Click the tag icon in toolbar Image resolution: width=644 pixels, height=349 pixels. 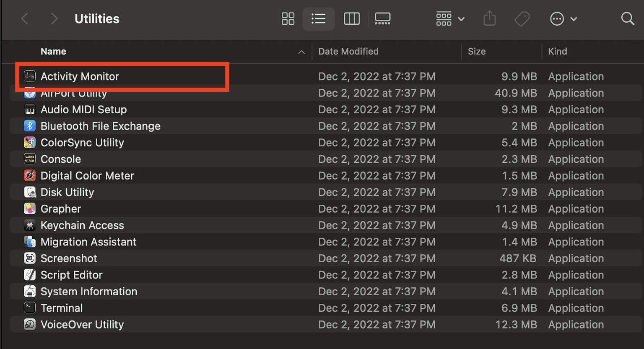(x=522, y=19)
